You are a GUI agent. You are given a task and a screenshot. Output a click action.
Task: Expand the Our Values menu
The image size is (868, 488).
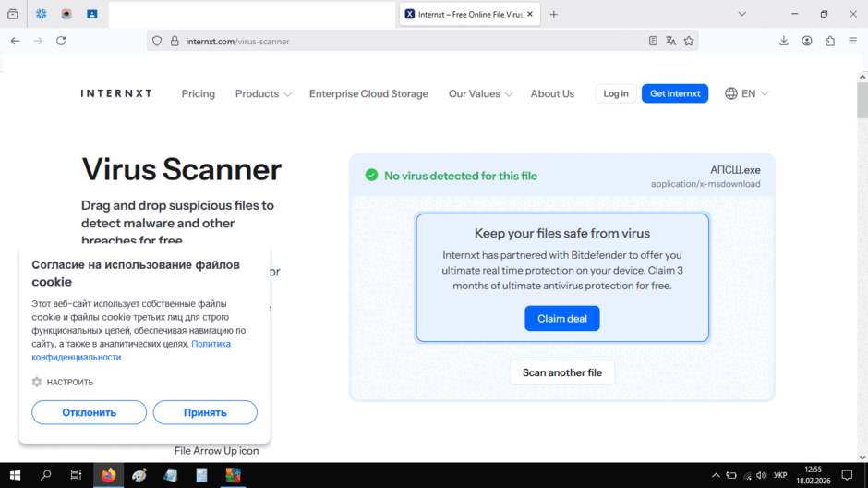tap(480, 93)
